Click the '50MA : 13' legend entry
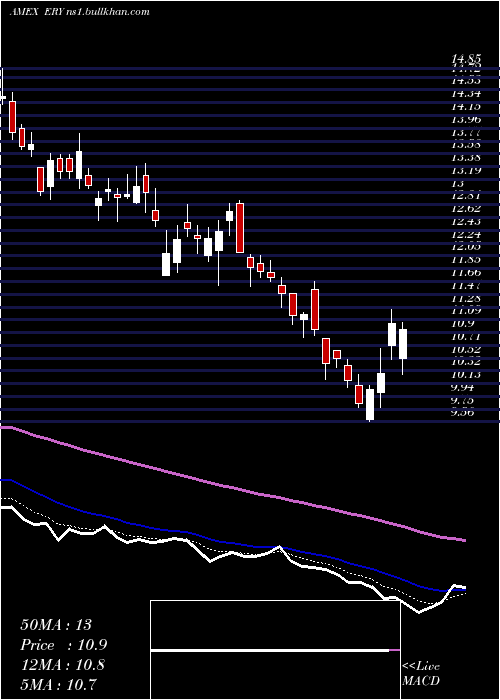 (56, 625)
